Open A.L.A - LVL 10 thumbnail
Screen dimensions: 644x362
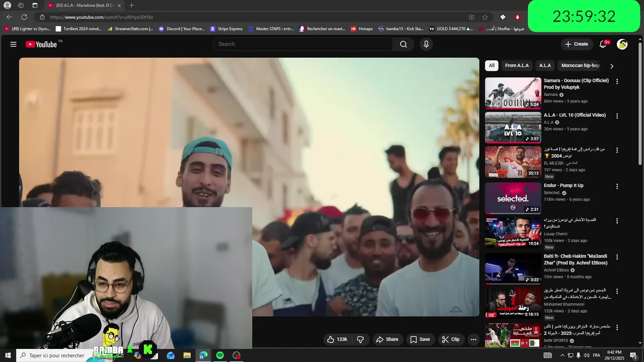click(513, 128)
